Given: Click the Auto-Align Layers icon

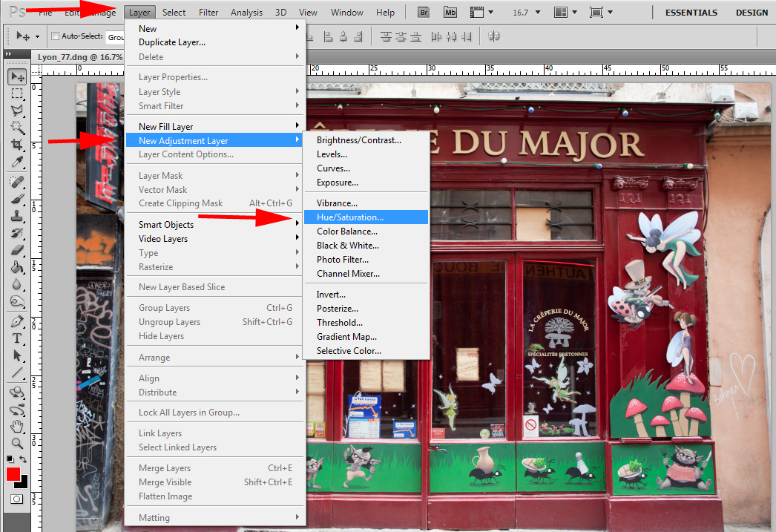Looking at the screenshot, I should tap(493, 36).
